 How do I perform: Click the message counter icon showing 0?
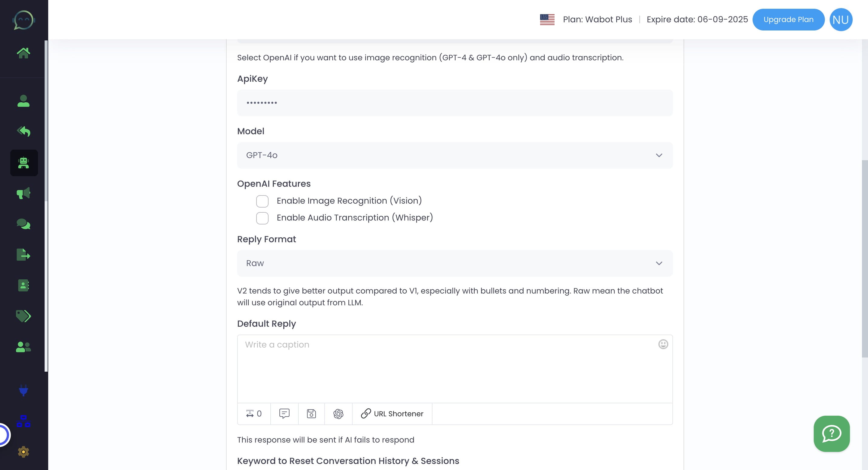tap(254, 413)
